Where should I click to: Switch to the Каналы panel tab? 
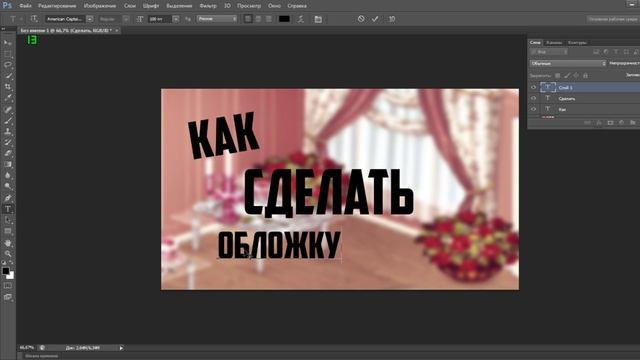[554, 42]
